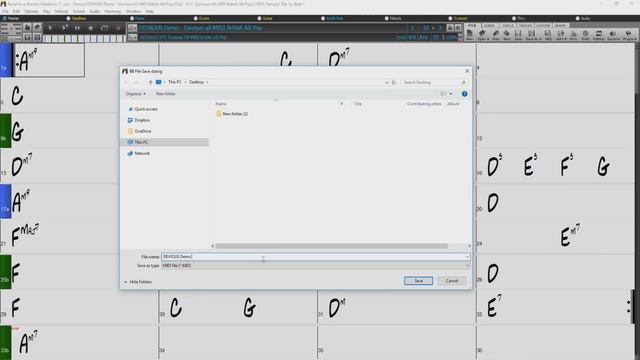Click the horizontal scrollbar in file list
Viewport: 640px width, 360px height.
[x=331, y=246]
